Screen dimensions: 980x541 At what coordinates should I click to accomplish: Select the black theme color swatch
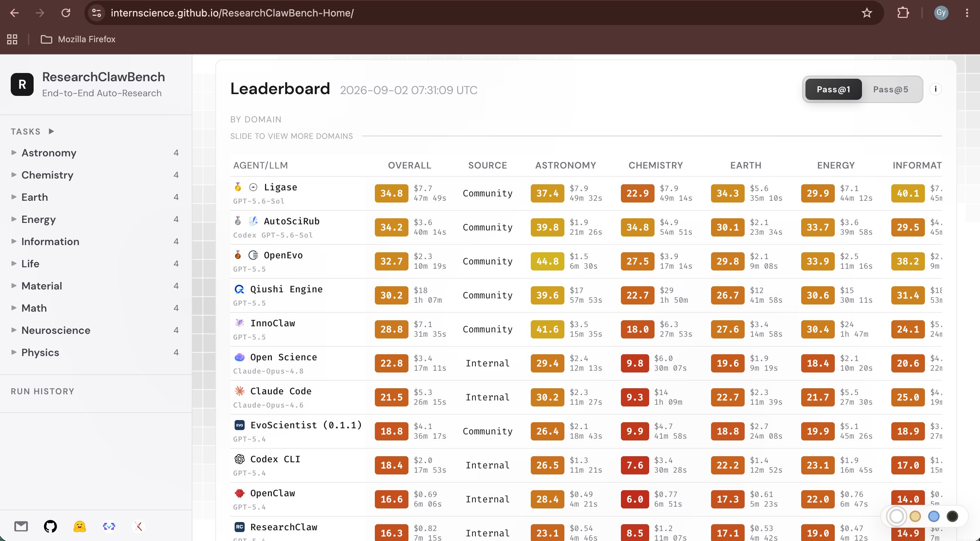click(x=952, y=516)
